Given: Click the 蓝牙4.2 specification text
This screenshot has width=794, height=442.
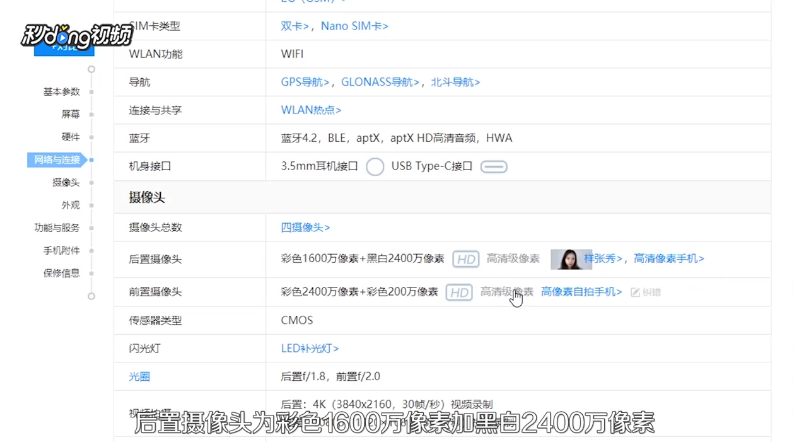Looking at the screenshot, I should pos(396,138).
